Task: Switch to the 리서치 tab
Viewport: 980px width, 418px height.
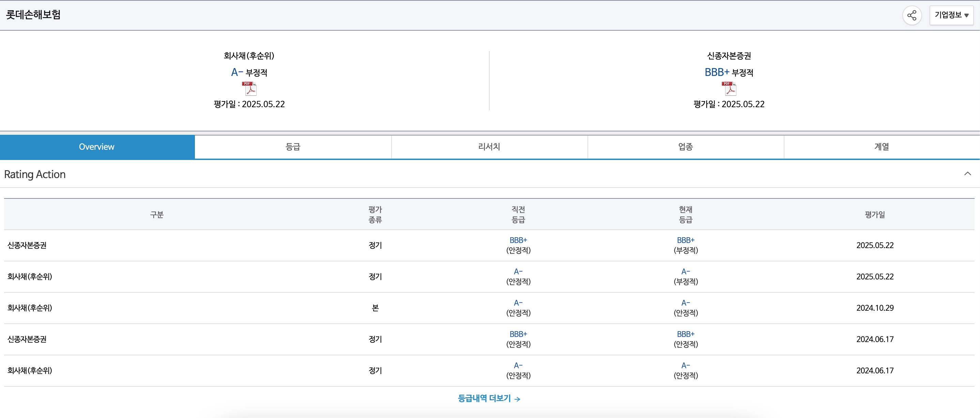Action: pos(489,147)
